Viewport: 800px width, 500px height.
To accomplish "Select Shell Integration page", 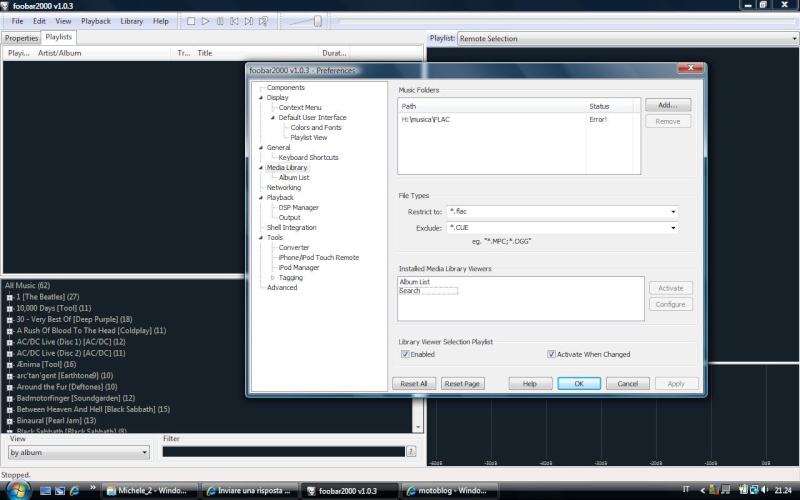I will point(291,228).
